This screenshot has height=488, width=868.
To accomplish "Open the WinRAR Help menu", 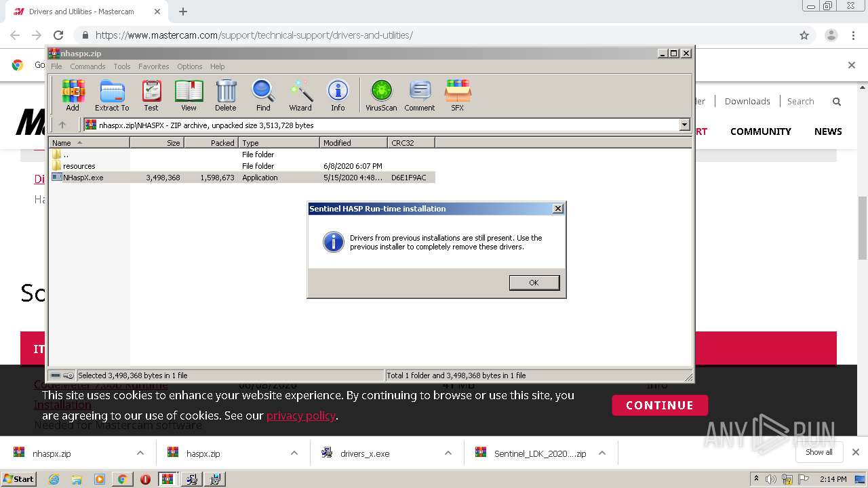I will pyautogui.click(x=217, y=66).
